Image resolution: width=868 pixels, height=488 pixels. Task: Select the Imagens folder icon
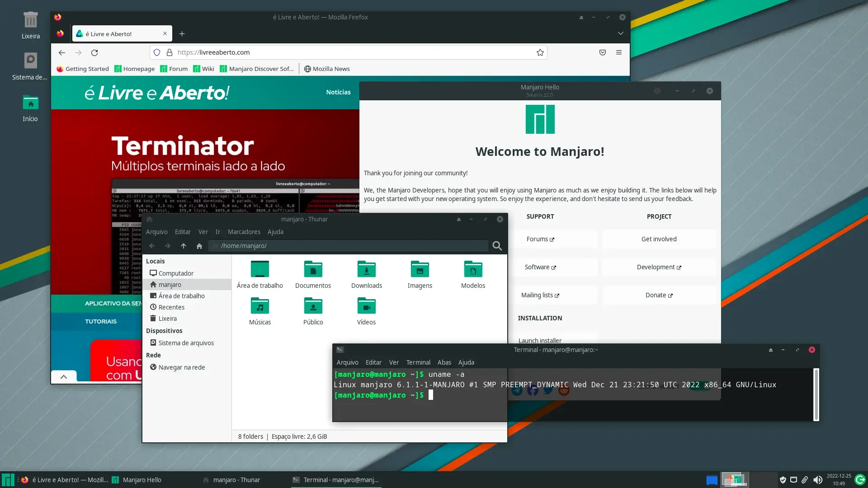tap(420, 274)
